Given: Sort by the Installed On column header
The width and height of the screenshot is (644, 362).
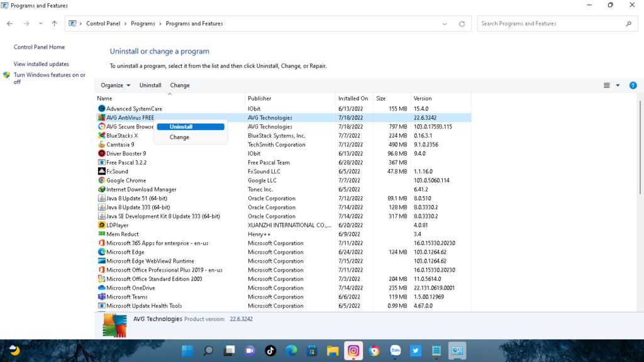Looking at the screenshot, I should pos(354,99).
